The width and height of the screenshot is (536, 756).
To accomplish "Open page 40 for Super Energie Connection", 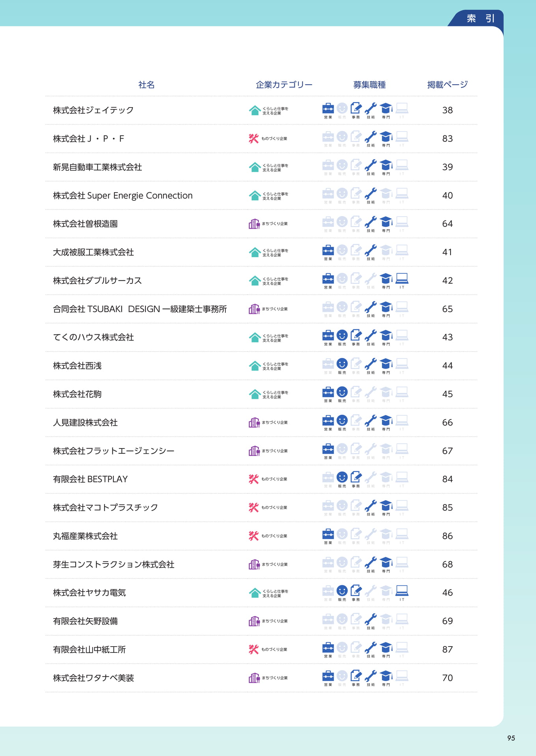I will [x=447, y=195].
